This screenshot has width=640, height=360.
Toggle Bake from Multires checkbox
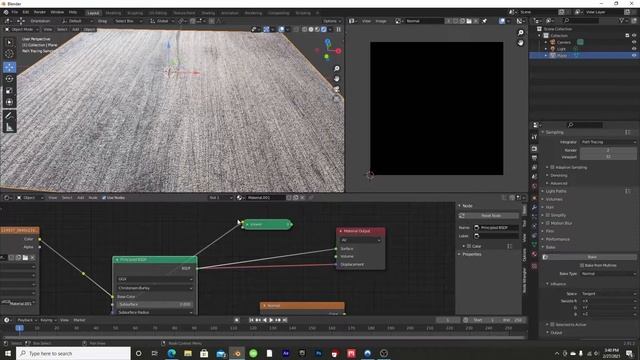coord(582,265)
